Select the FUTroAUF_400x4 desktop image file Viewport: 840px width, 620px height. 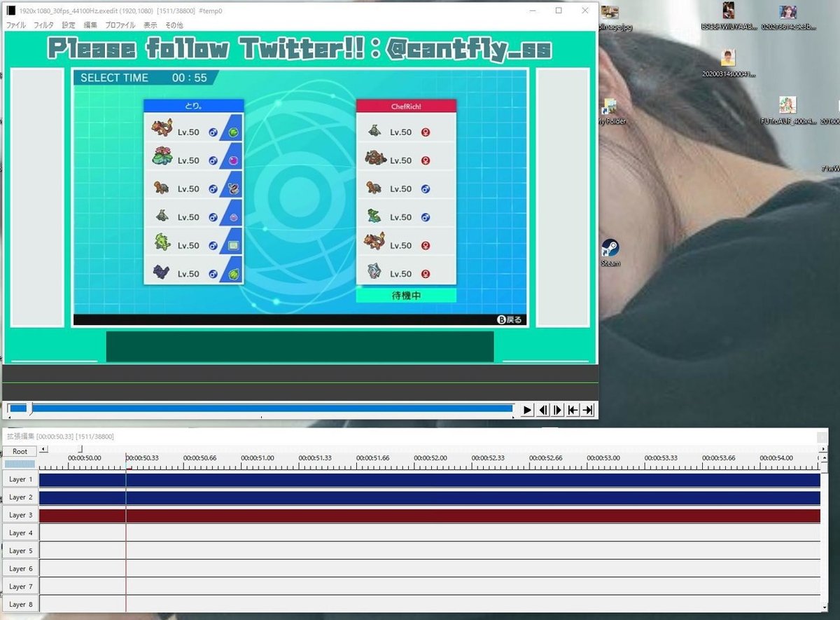coord(788,111)
